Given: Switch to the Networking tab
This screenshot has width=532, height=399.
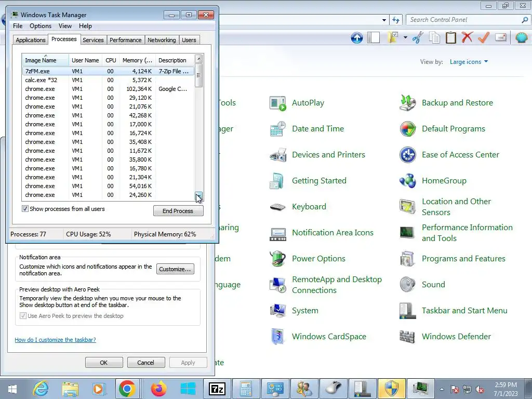Looking at the screenshot, I should click(x=162, y=40).
